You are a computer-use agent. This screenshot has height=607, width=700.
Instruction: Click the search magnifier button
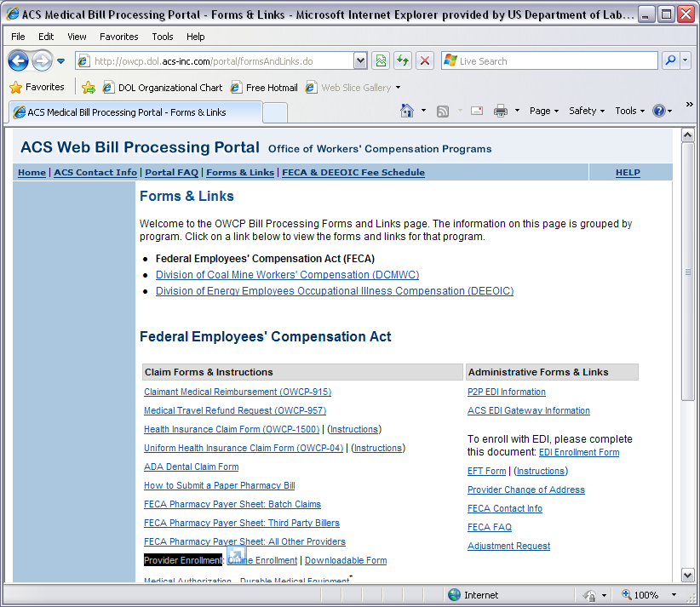pyautogui.click(x=670, y=60)
